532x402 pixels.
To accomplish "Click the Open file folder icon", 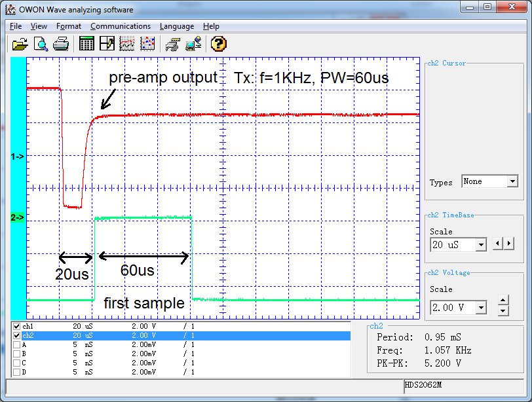I will pyautogui.click(x=20, y=44).
